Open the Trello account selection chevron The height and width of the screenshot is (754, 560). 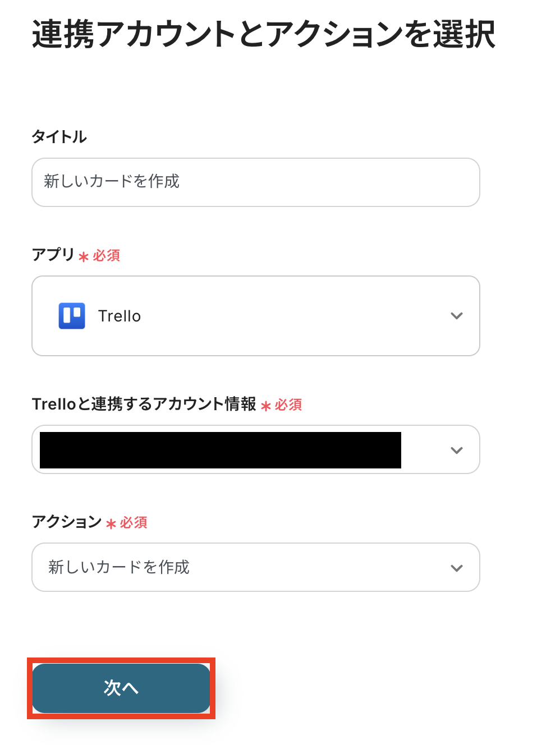click(457, 450)
